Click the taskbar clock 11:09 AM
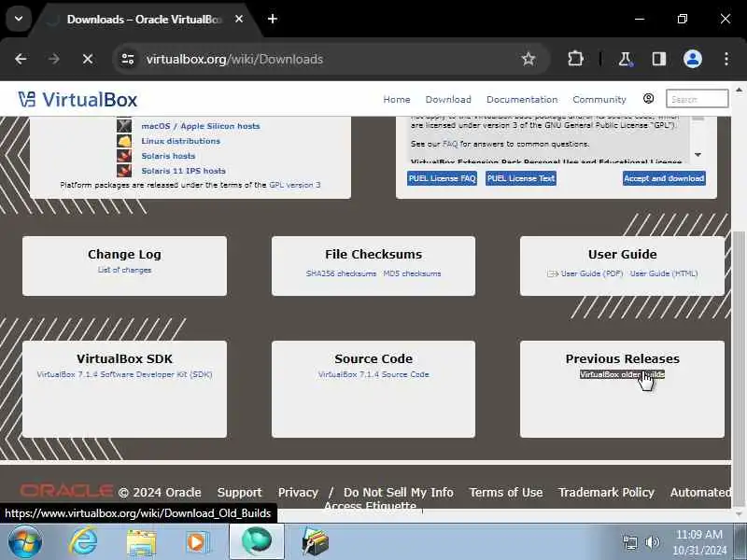747x560 pixels. 698,535
